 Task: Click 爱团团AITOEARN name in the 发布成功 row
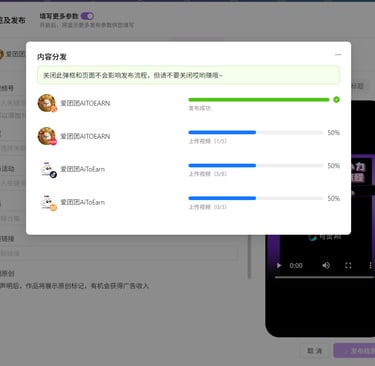coord(85,103)
